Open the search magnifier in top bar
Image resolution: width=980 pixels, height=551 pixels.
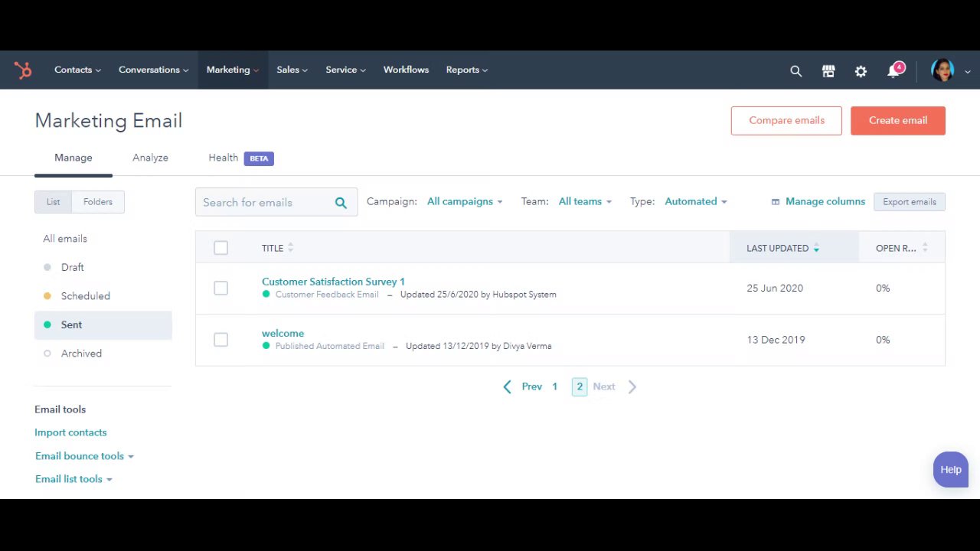coord(795,71)
